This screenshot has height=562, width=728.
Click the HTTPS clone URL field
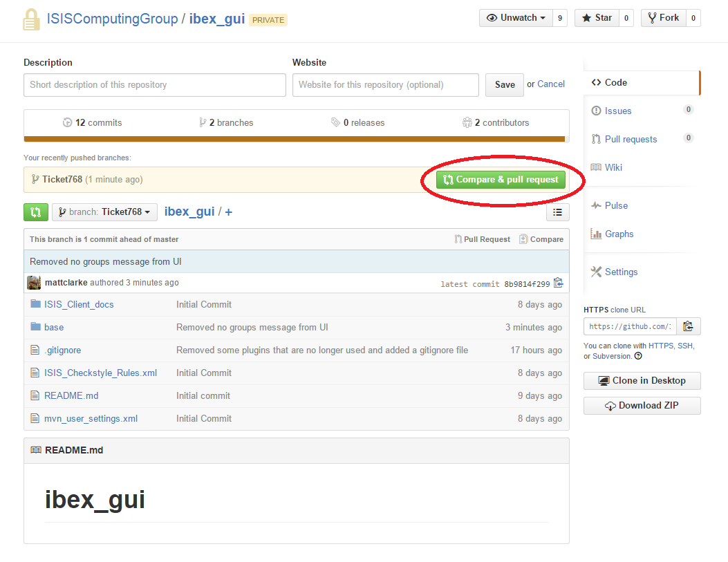pos(630,326)
